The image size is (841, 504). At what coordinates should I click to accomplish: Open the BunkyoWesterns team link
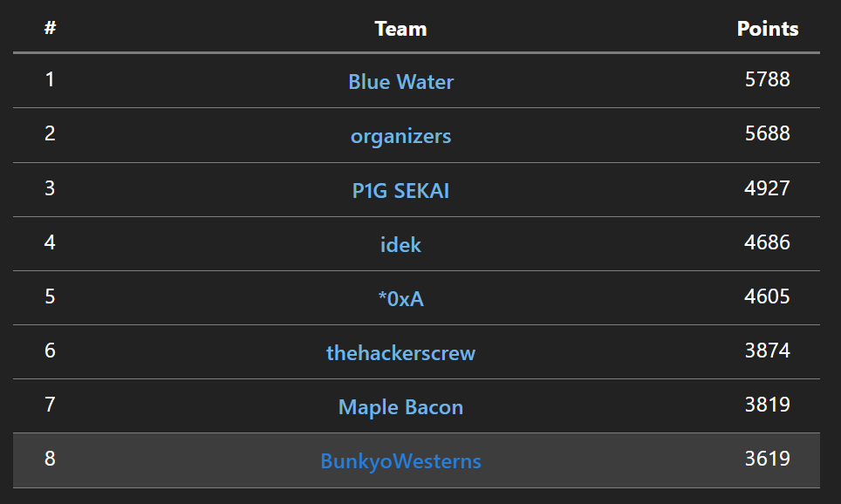(x=400, y=461)
